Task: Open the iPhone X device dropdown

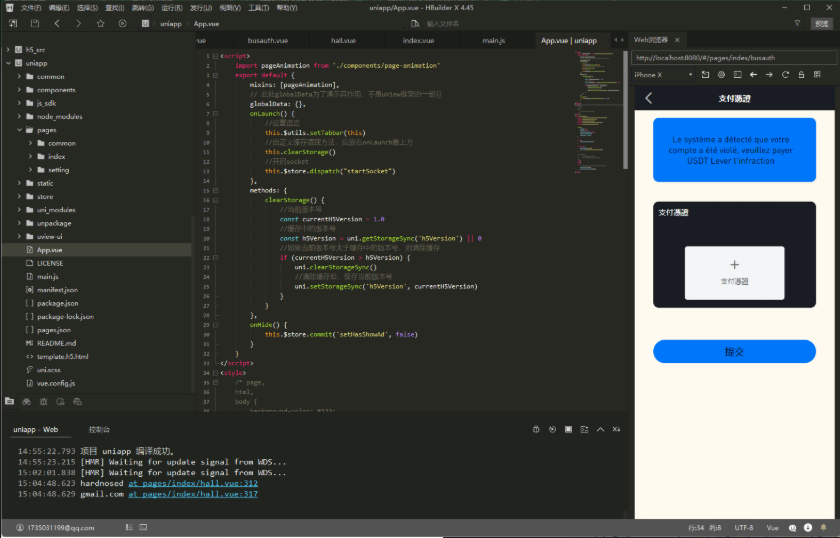Action: [663, 74]
